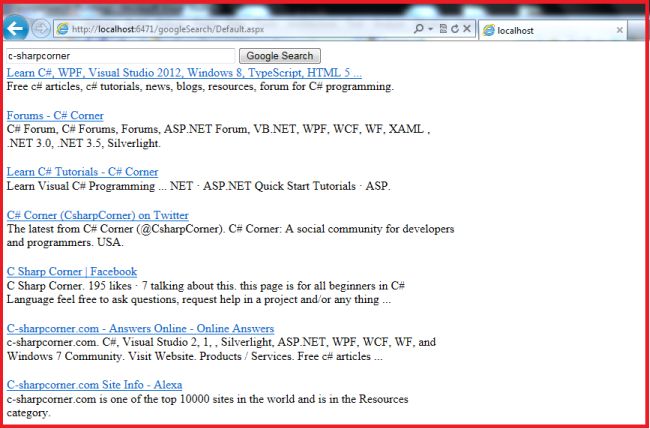
Task: Open the 'C Sharp Corner | Facebook' link
Action: tap(72, 271)
